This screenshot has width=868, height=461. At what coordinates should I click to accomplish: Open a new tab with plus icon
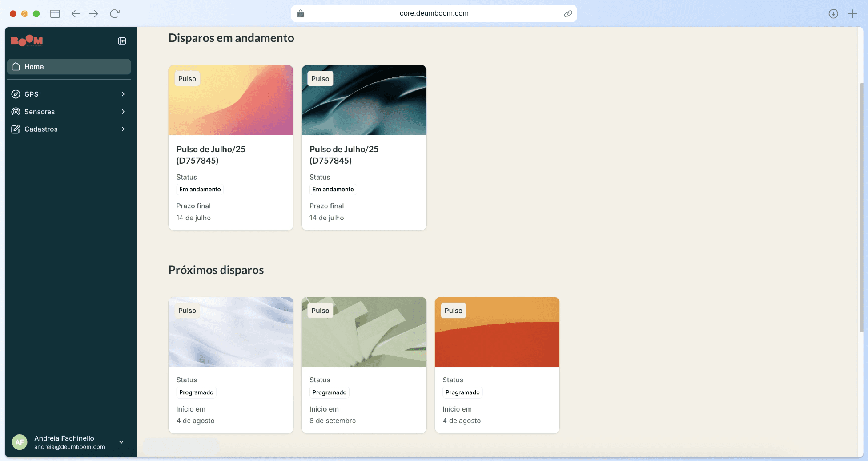point(852,14)
